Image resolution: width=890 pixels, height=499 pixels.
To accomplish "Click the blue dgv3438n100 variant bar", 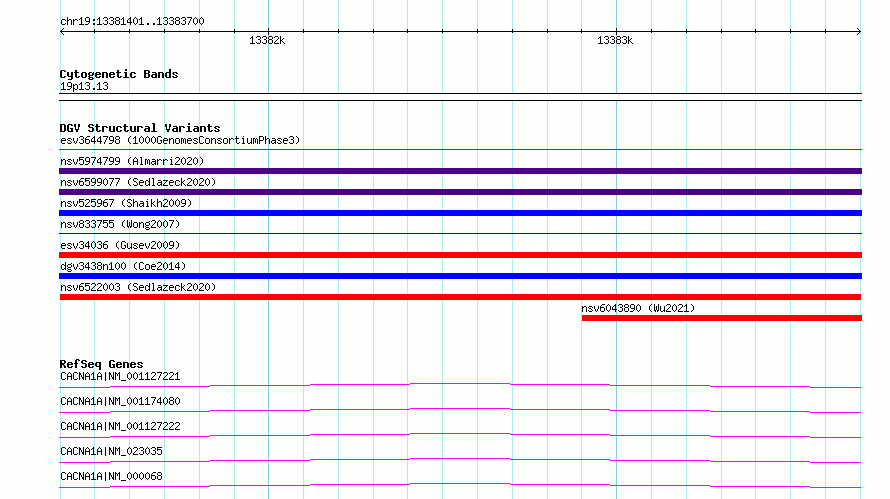I will click(x=460, y=276).
